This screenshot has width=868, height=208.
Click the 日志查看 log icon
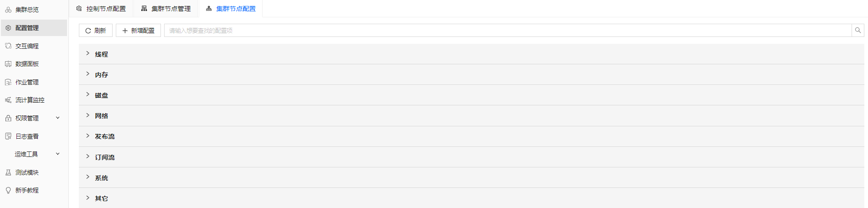click(x=8, y=136)
